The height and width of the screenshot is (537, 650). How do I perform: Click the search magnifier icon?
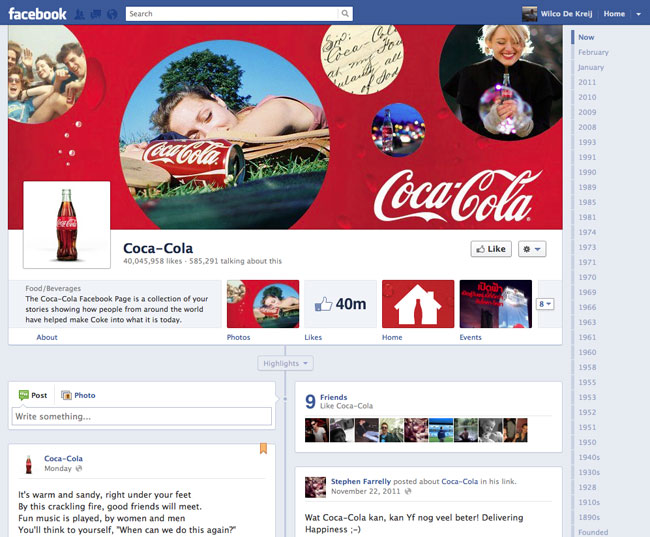[x=346, y=14]
